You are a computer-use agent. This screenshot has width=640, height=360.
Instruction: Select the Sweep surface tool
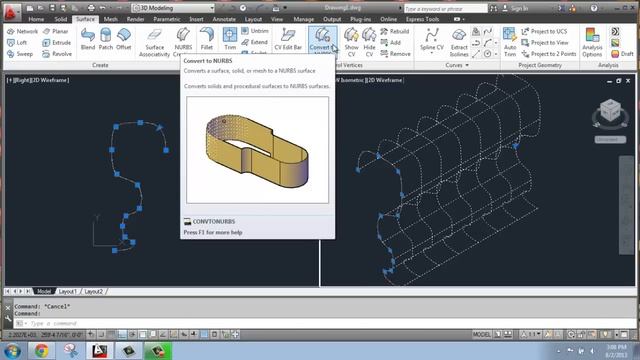click(20, 54)
